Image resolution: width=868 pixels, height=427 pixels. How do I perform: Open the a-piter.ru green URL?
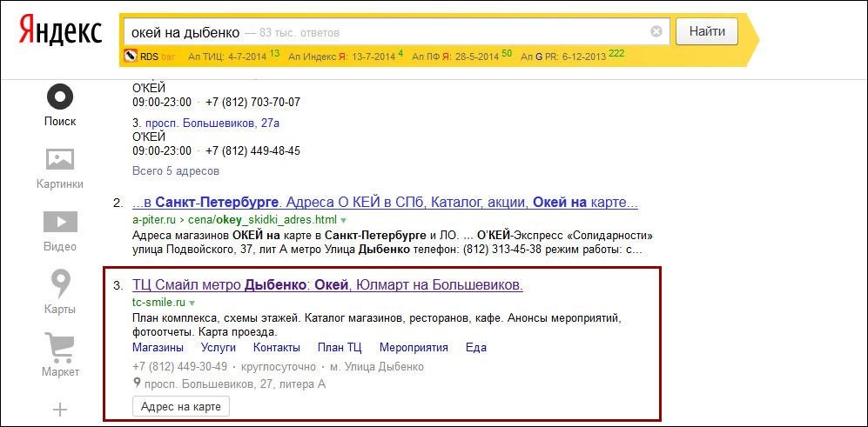coord(235,219)
